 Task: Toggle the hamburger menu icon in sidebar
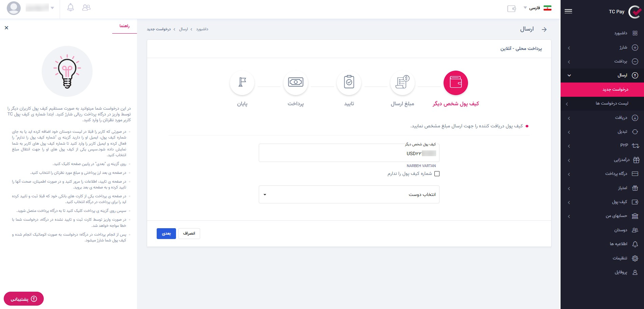pyautogui.click(x=568, y=11)
